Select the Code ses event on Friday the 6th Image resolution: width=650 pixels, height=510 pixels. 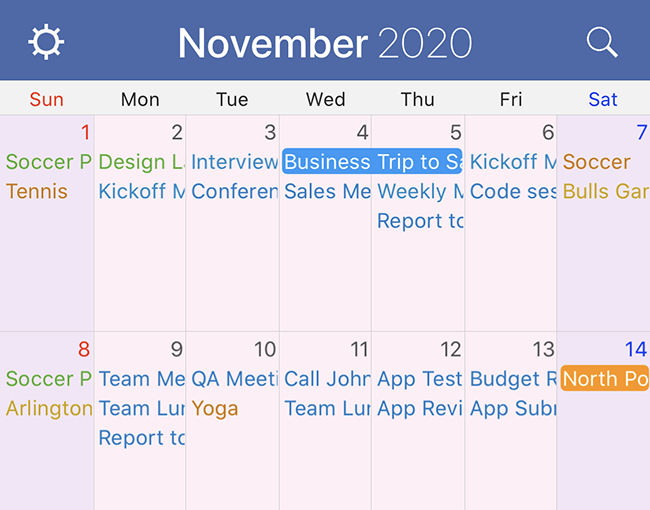(x=513, y=191)
